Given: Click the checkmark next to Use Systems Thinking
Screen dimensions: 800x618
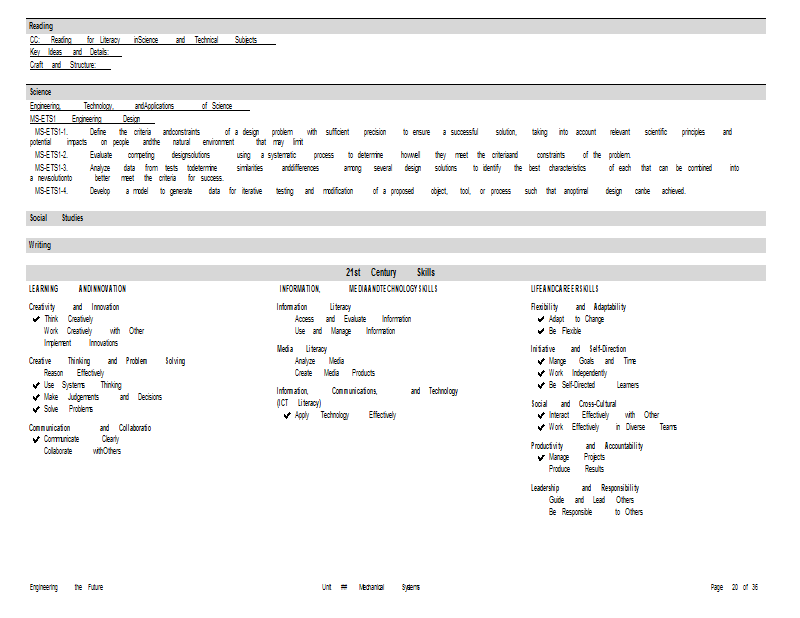Looking at the screenshot, I should pos(36,385).
